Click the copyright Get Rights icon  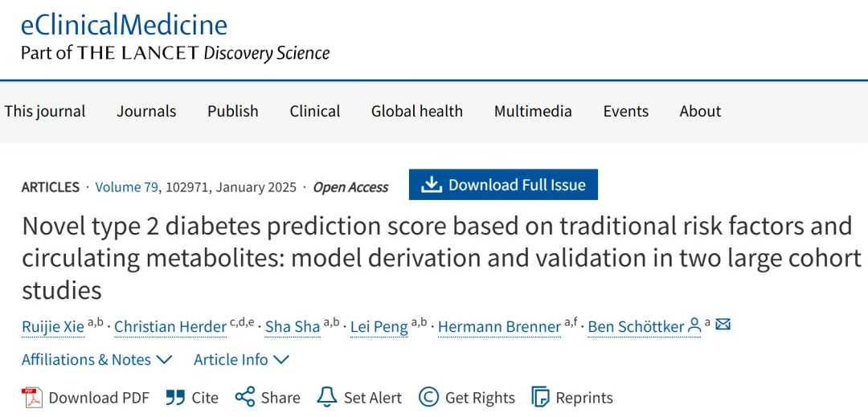click(x=428, y=397)
